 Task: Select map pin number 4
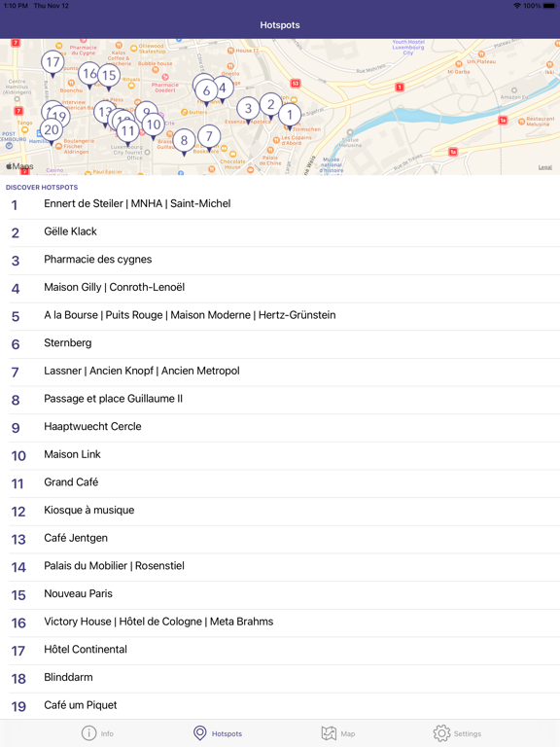coord(223,89)
